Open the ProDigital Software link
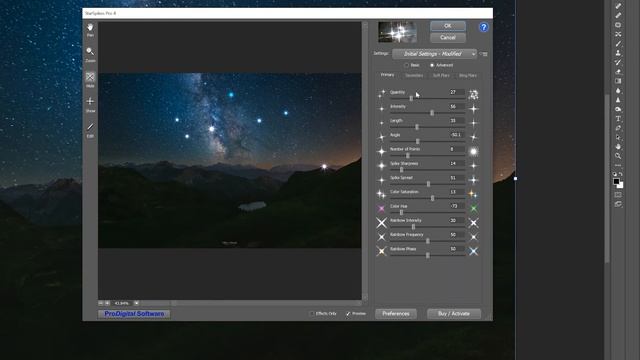Viewport: 640px width, 360px height. pyautogui.click(x=134, y=314)
